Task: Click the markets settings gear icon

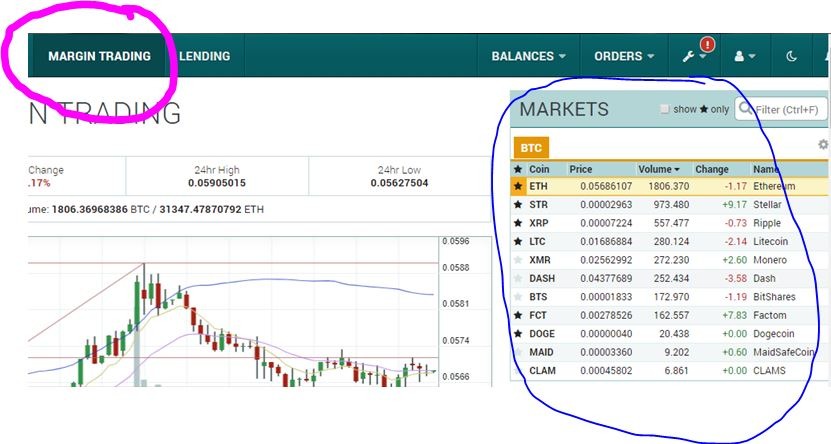Action: pyautogui.click(x=823, y=144)
